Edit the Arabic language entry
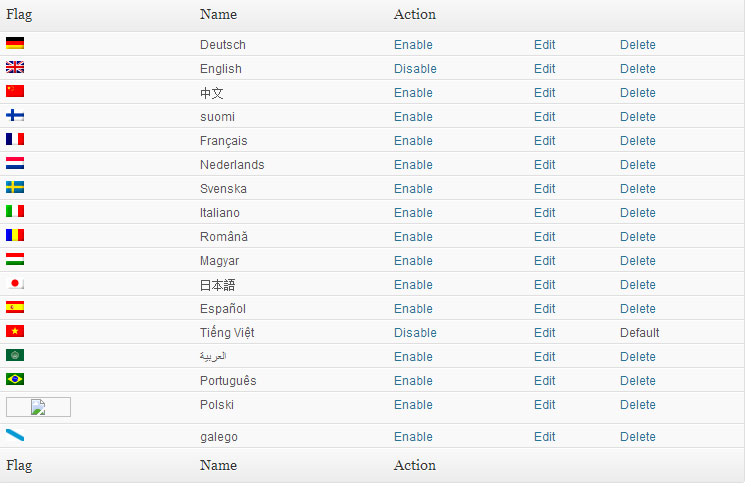The width and height of the screenshot is (751, 487). click(x=545, y=357)
